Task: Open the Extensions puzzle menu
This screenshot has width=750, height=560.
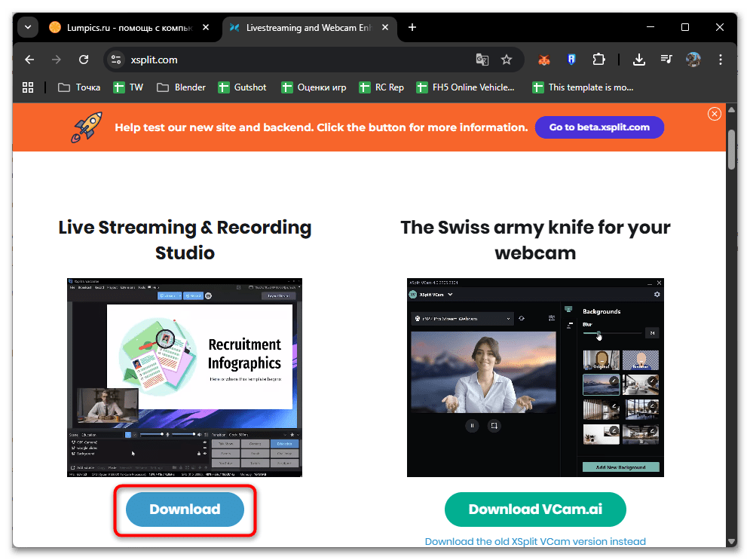Action: (x=598, y=60)
